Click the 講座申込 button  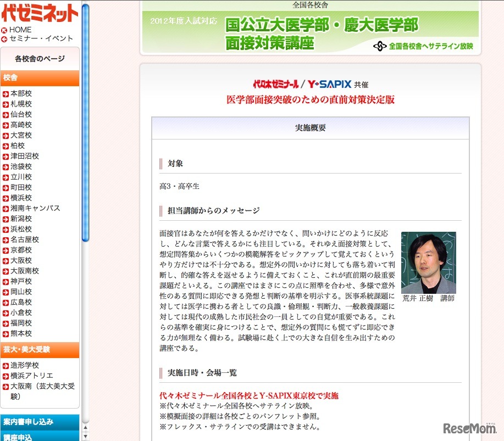[x=40, y=437]
